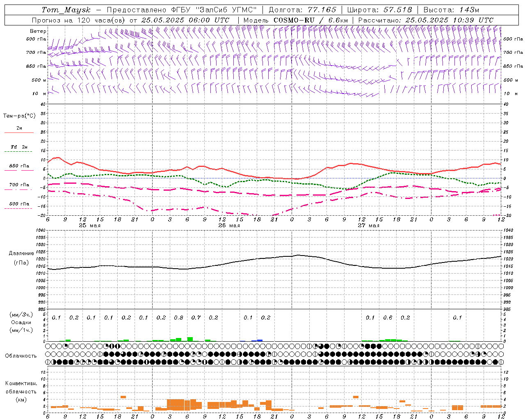The height and width of the screenshot is (420, 525).
Task: Click the Долгота: 77.165 value
Action: click(x=302, y=10)
